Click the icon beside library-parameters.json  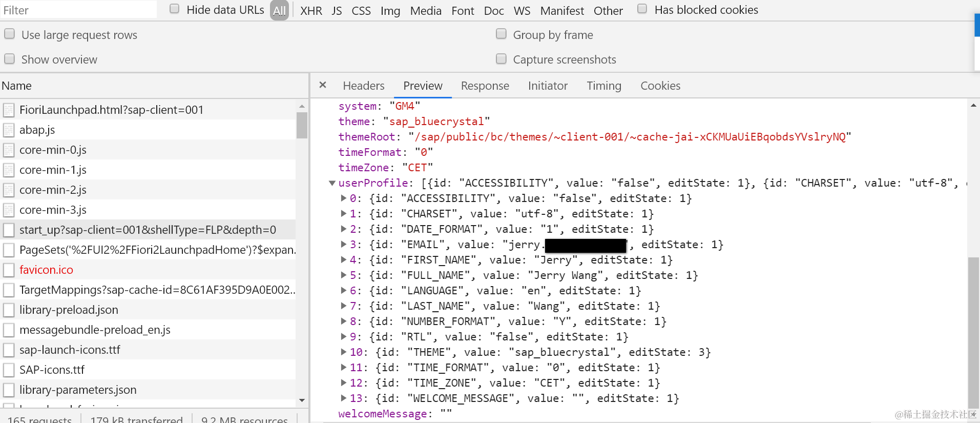coord(9,390)
